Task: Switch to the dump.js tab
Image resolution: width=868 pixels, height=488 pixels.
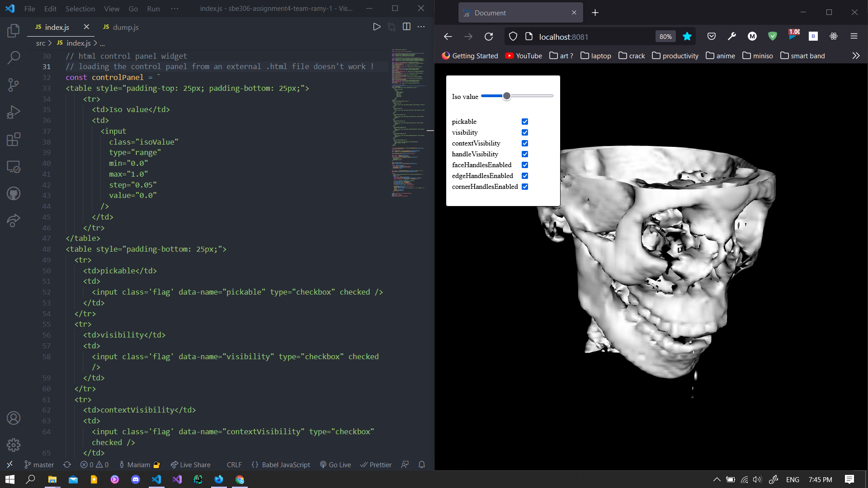Action: click(125, 27)
